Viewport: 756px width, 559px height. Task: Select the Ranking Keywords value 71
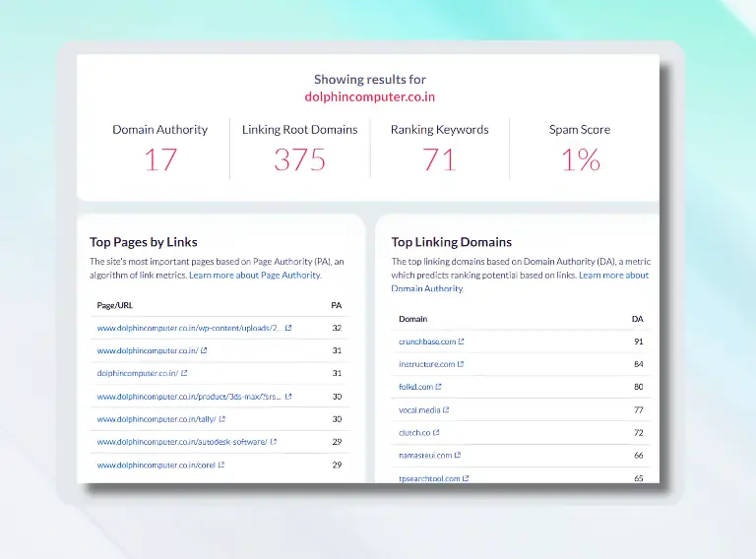click(x=439, y=160)
